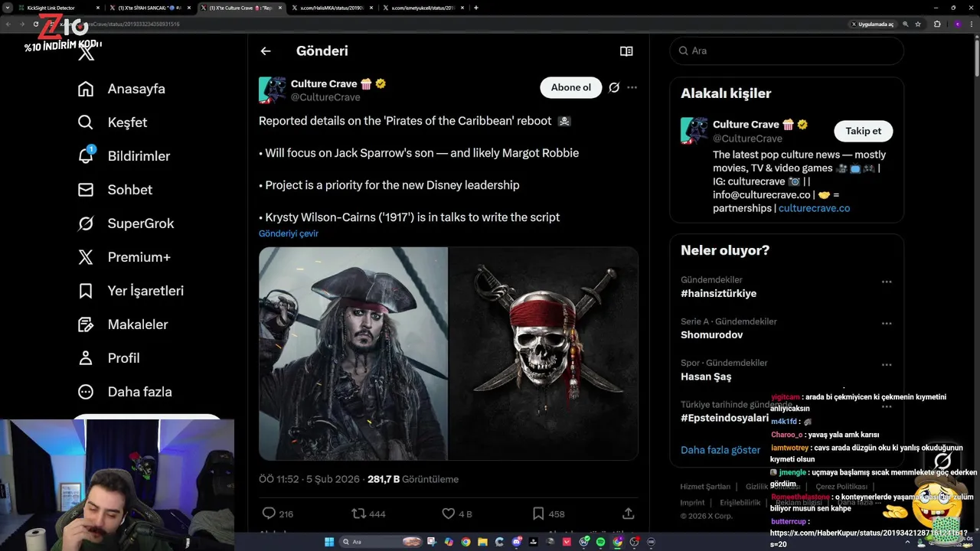980x551 pixels.
Task: Click Çerez Politikası footer link
Action: (841, 487)
